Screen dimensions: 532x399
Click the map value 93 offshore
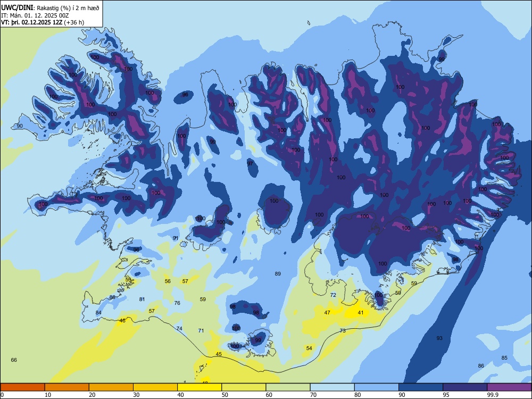pyautogui.click(x=439, y=338)
